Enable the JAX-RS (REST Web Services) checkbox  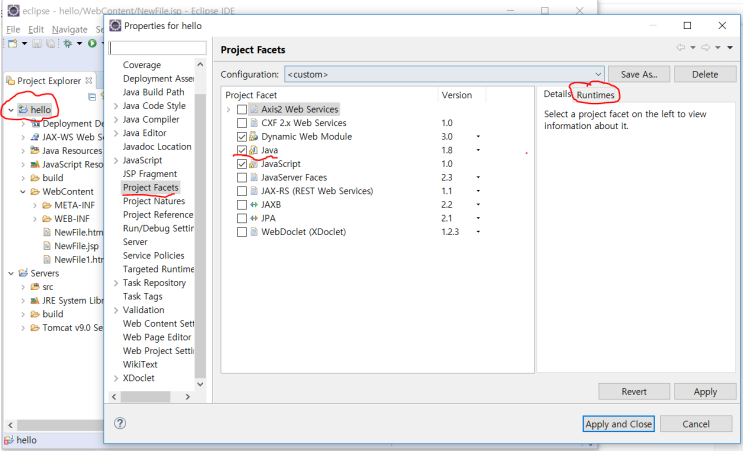(242, 191)
